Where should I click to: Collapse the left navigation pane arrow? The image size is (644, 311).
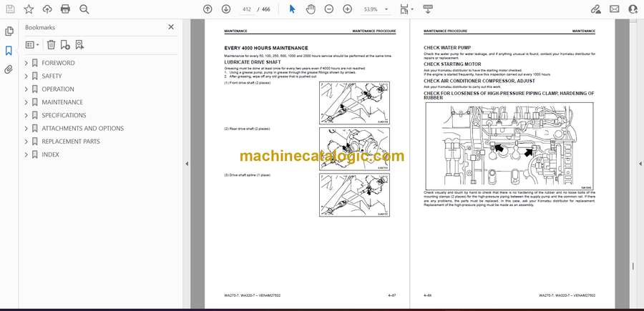[x=187, y=164]
